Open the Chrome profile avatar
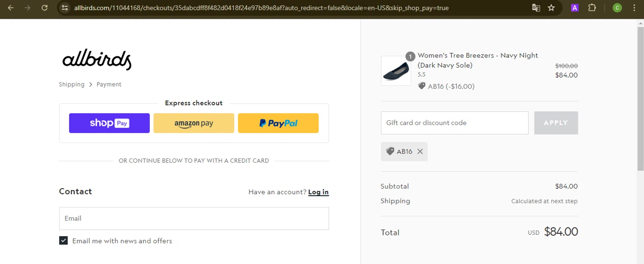 (617, 8)
